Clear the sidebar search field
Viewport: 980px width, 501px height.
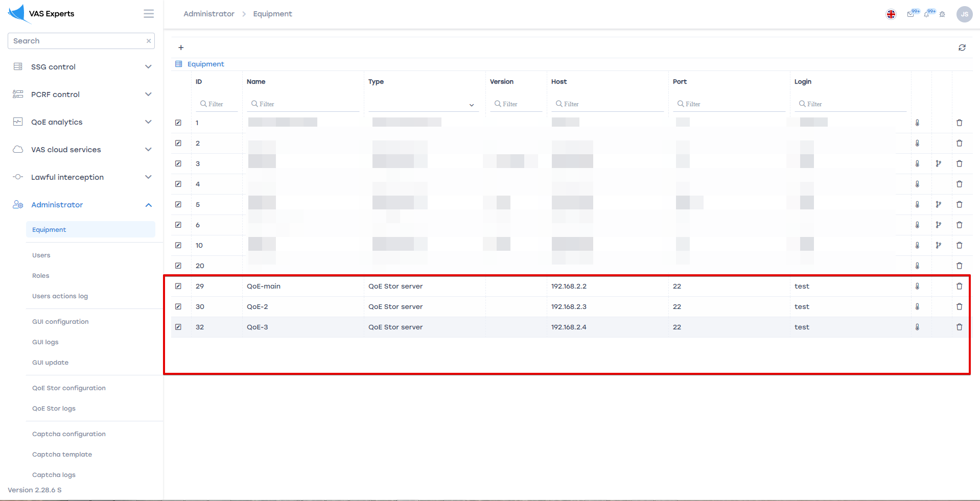(x=149, y=41)
